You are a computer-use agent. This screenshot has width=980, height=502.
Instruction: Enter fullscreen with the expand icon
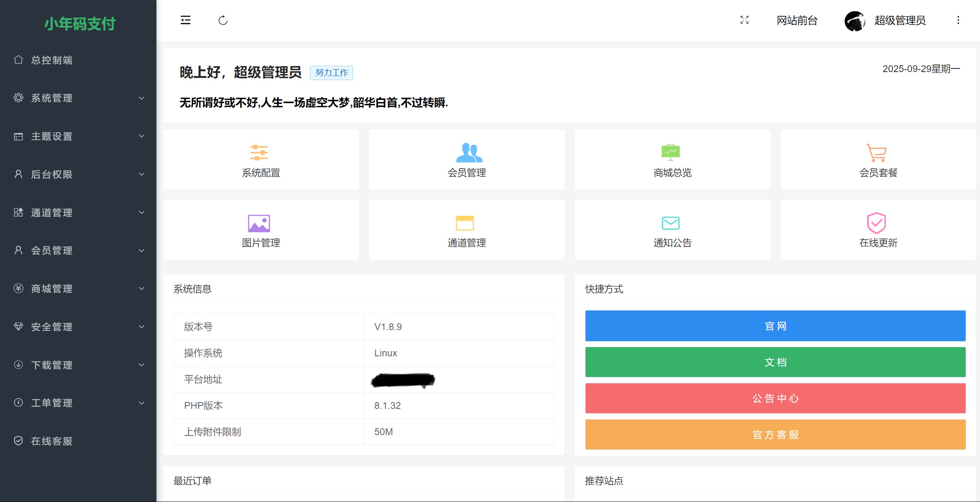(x=744, y=20)
